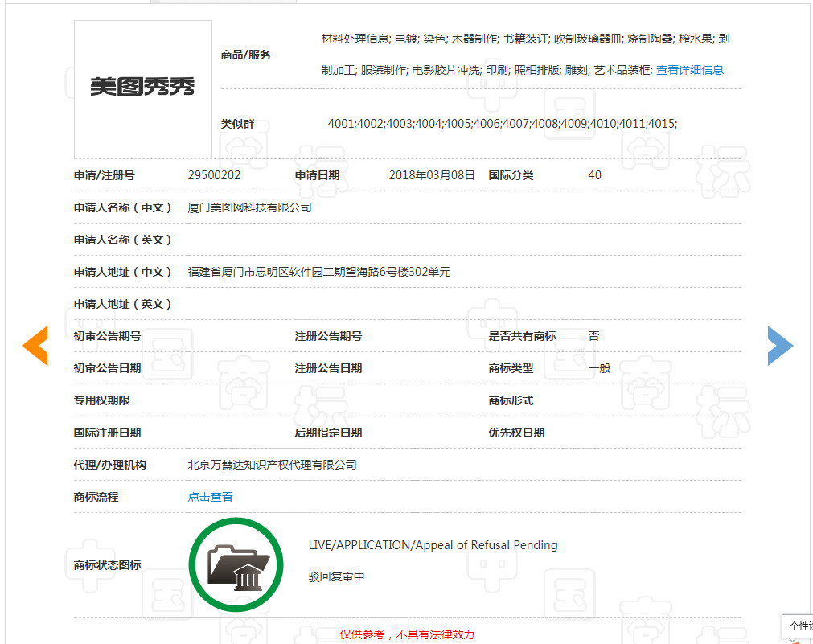813x644 pixels.
Task: Click 点击查看 beside 商标流程
Action: pos(209,496)
